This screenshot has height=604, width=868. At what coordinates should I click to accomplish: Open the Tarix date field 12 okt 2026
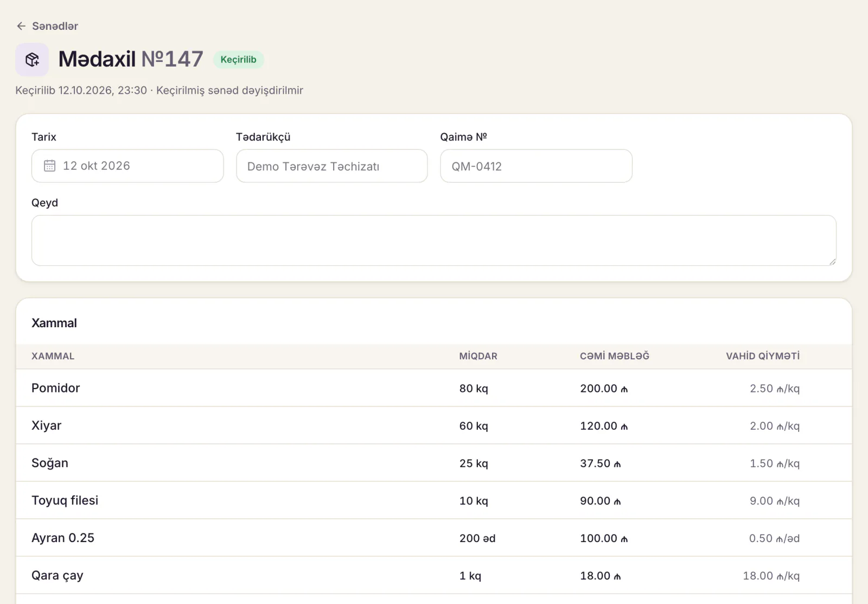(127, 166)
